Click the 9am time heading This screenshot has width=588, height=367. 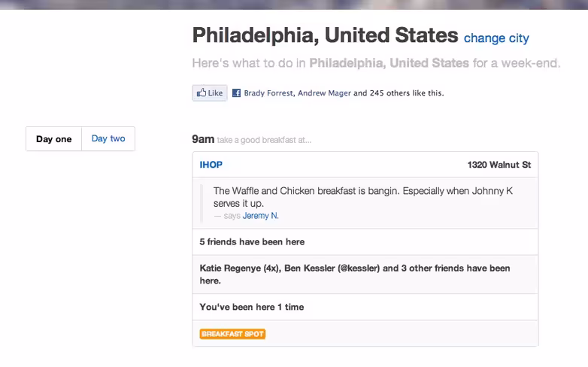tap(203, 139)
